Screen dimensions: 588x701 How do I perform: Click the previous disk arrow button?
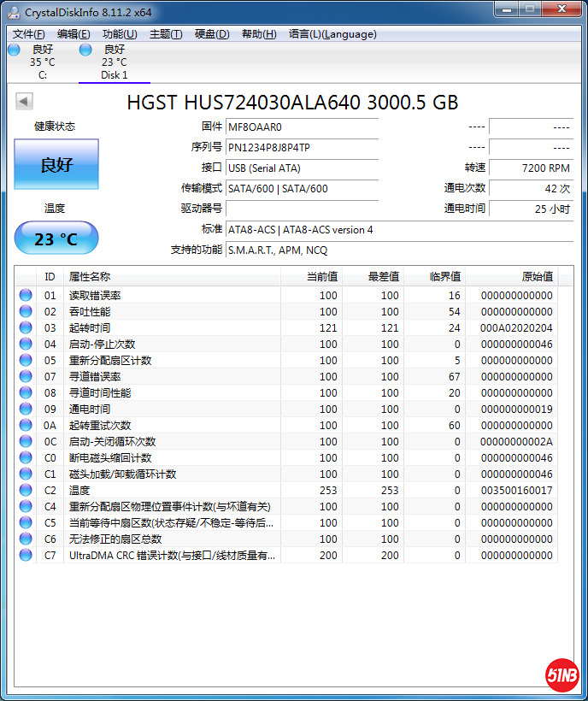point(24,102)
